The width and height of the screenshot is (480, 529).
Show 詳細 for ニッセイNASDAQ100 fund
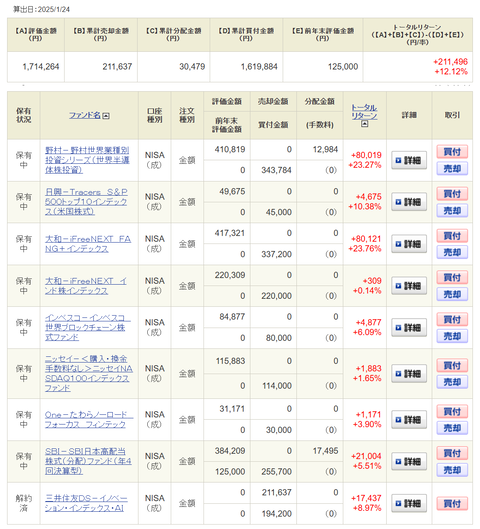click(x=409, y=373)
